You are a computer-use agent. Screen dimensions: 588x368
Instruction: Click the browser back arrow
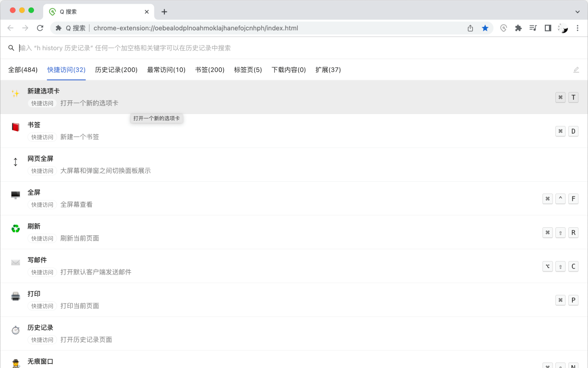[11, 28]
